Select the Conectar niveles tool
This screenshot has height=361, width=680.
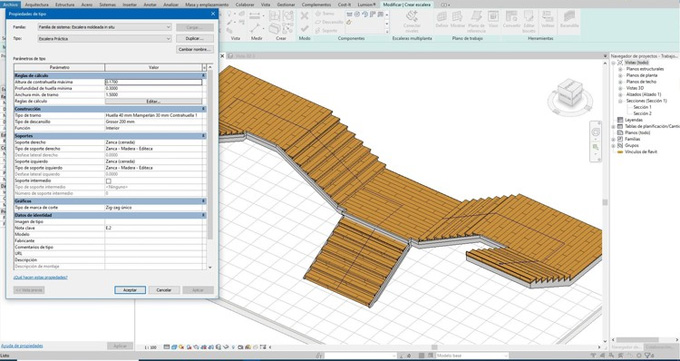click(412, 22)
